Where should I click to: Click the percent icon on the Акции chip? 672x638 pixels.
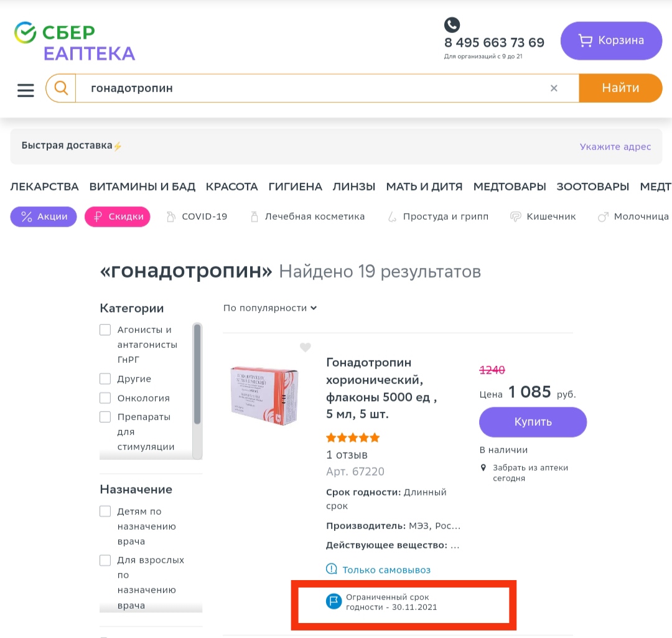tap(25, 216)
